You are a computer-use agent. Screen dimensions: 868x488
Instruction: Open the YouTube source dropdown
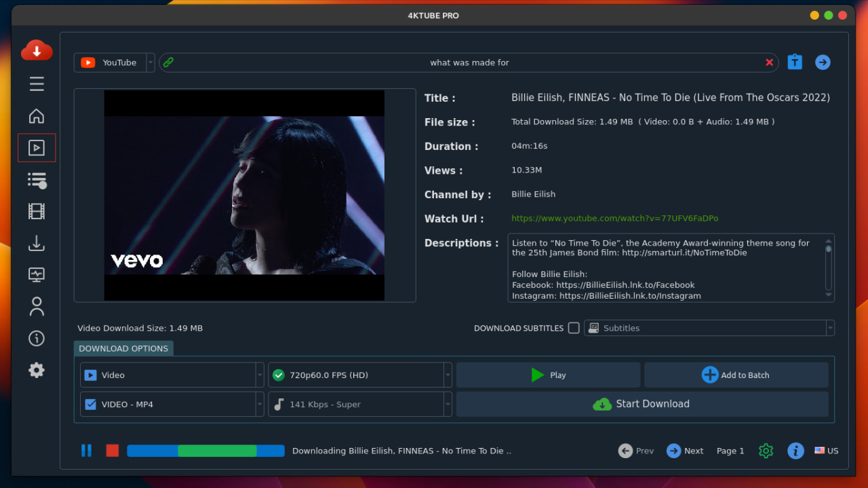tap(115, 62)
